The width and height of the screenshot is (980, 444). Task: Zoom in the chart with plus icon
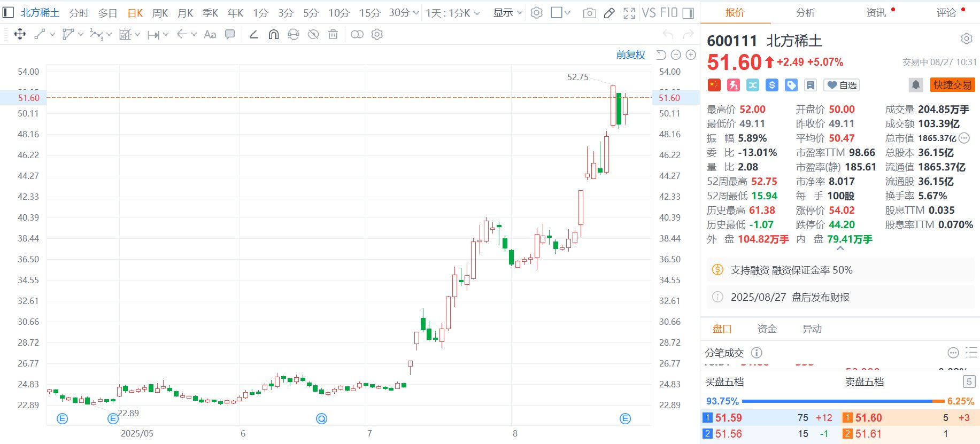click(691, 54)
